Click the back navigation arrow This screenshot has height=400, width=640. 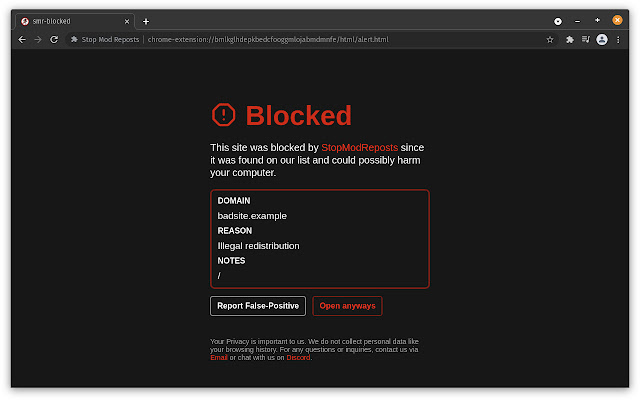click(22, 39)
